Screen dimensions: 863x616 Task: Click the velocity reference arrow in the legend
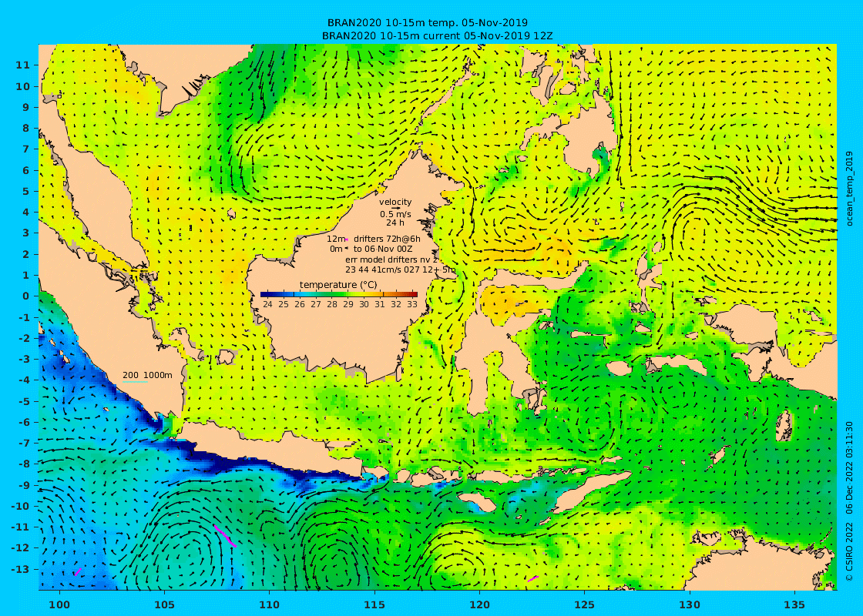point(395,209)
